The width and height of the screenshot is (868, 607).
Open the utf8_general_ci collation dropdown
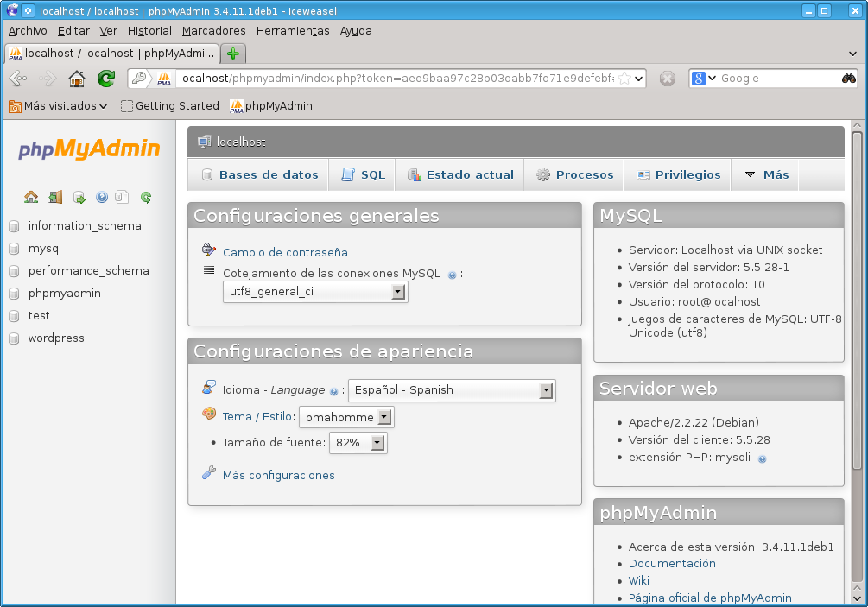pyautogui.click(x=315, y=292)
